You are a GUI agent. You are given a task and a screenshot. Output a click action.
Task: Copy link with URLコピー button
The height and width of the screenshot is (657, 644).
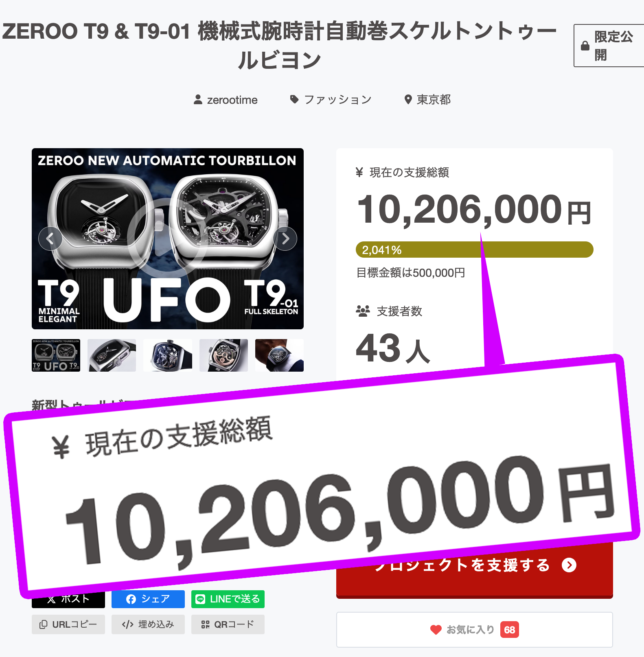68,624
